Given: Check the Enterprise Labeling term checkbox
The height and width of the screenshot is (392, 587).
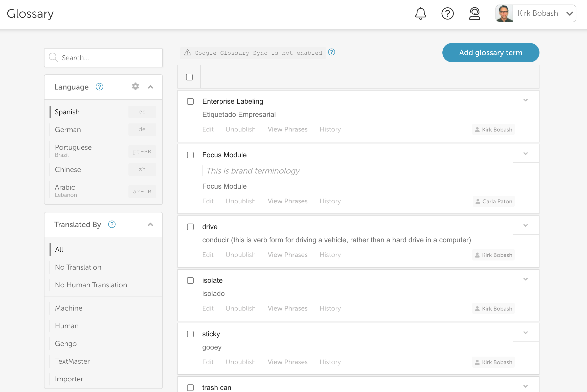Looking at the screenshot, I should pyautogui.click(x=190, y=101).
